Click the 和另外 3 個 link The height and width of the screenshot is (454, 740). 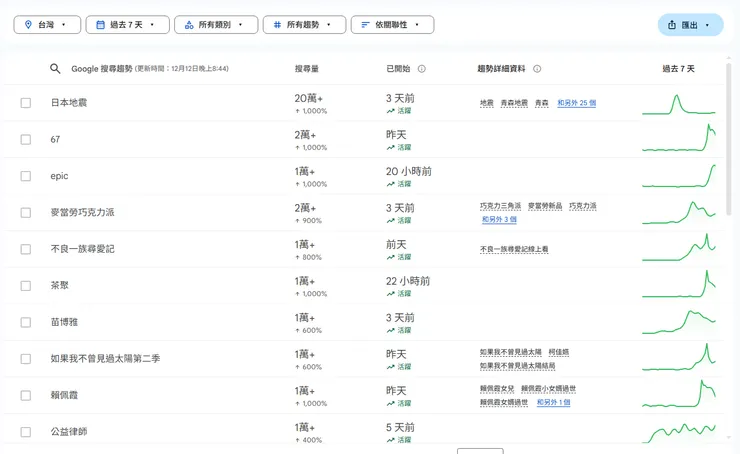pos(499,219)
